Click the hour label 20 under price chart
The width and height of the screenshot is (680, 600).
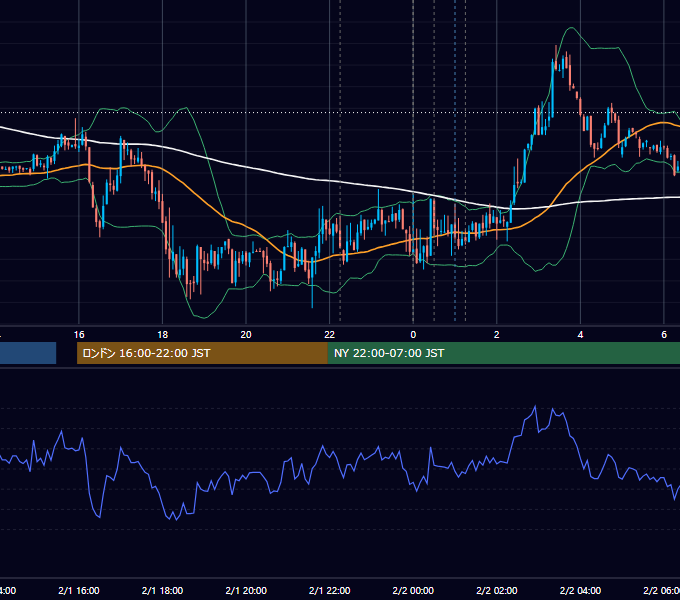(x=246, y=335)
